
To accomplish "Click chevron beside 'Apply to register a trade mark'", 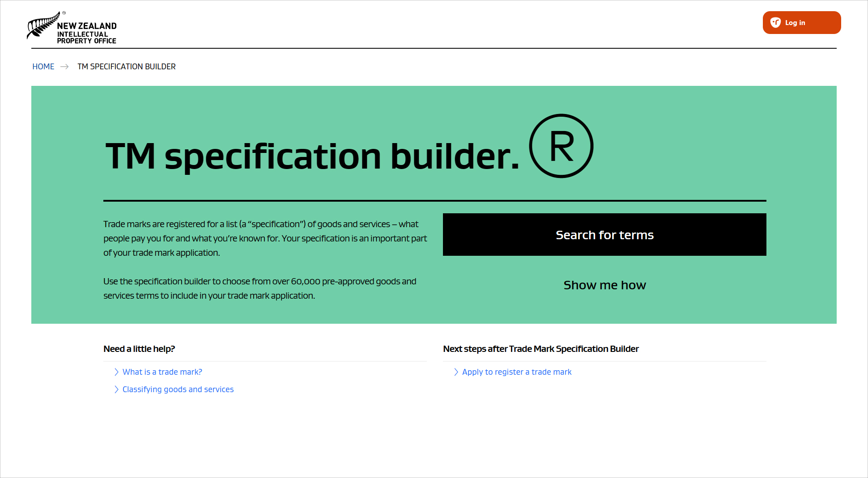I will pos(456,372).
